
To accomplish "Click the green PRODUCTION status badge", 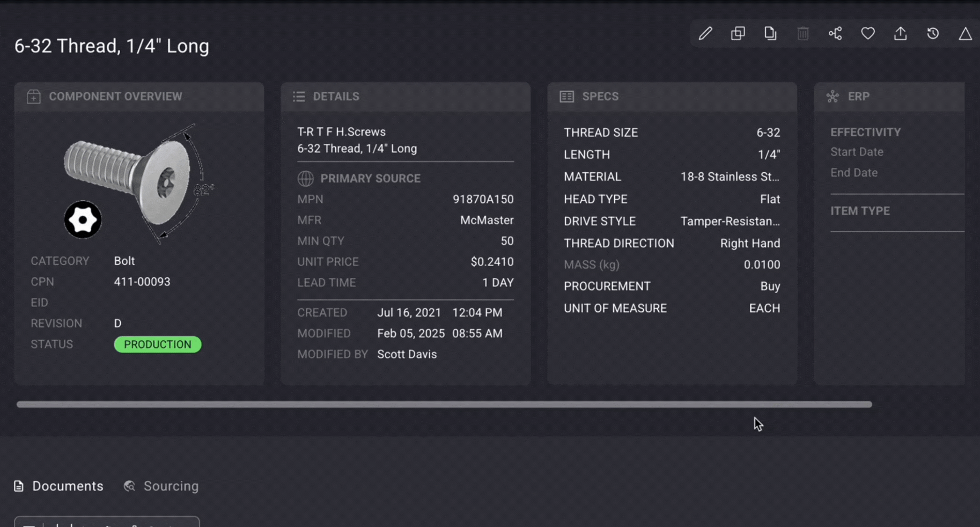I will (x=158, y=345).
